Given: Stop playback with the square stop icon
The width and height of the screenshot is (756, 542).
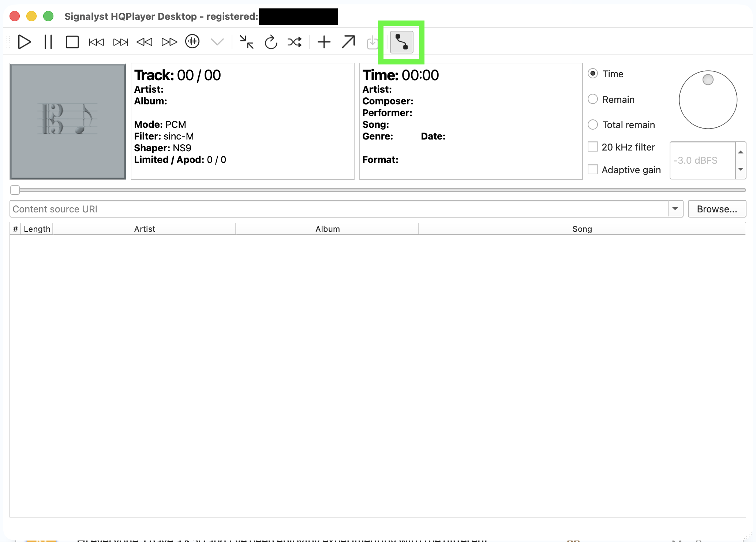Looking at the screenshot, I should coord(72,42).
